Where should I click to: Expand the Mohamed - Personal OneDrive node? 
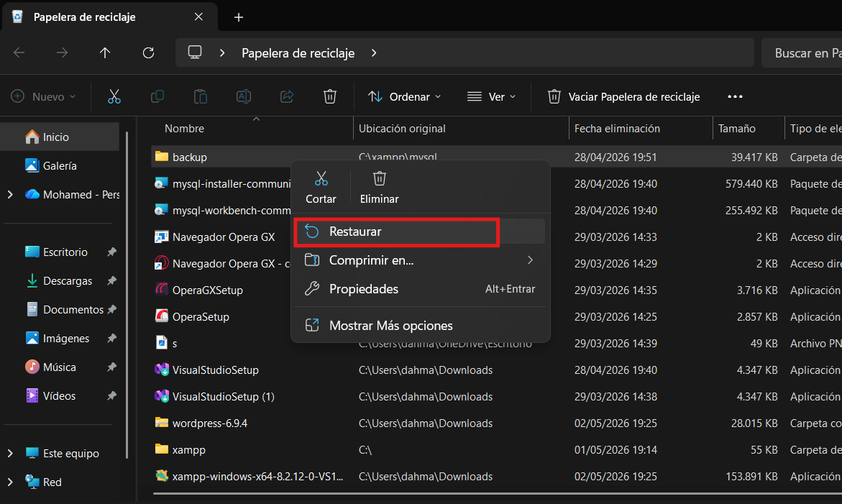point(10,194)
